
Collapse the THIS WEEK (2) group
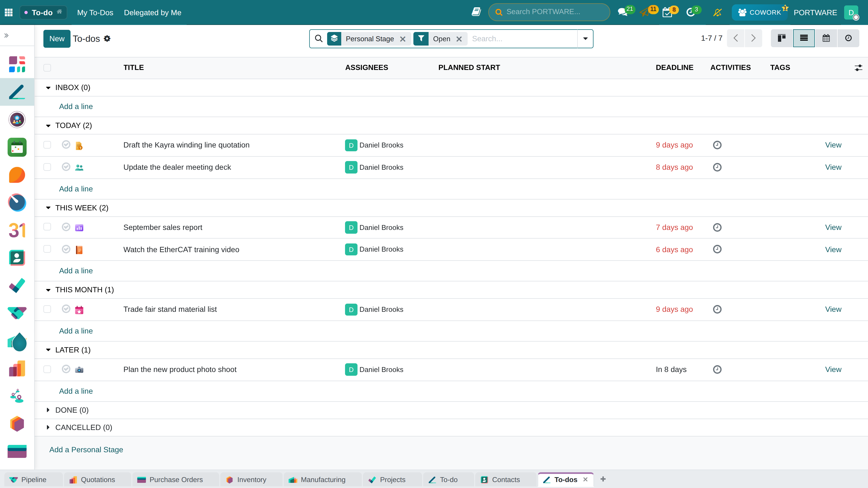pos(48,208)
